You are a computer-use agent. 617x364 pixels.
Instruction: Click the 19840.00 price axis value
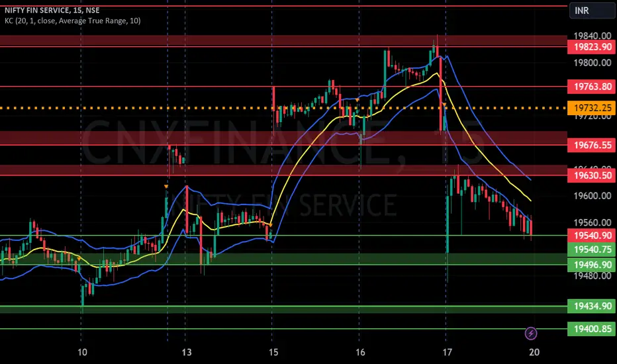[x=592, y=36]
